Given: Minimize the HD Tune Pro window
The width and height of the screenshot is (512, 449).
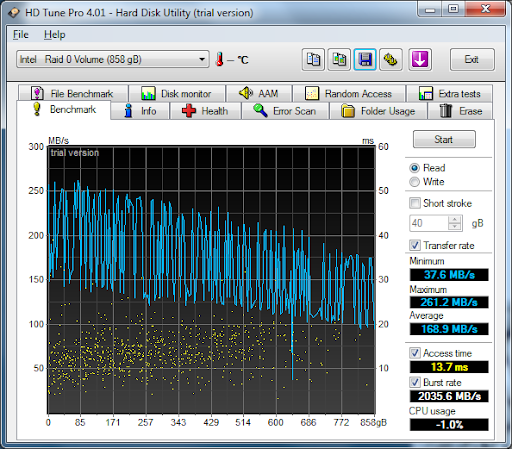Looking at the screenshot, I should [x=430, y=9].
